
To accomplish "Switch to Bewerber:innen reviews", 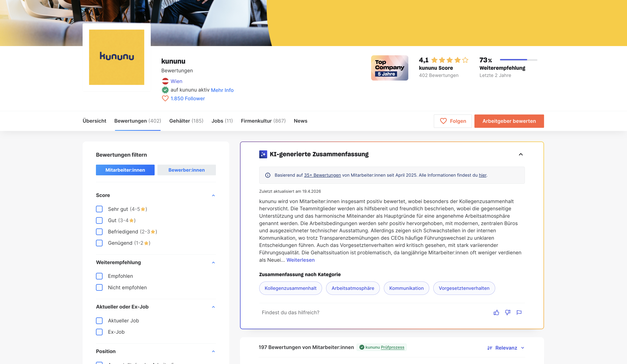I will point(187,170).
